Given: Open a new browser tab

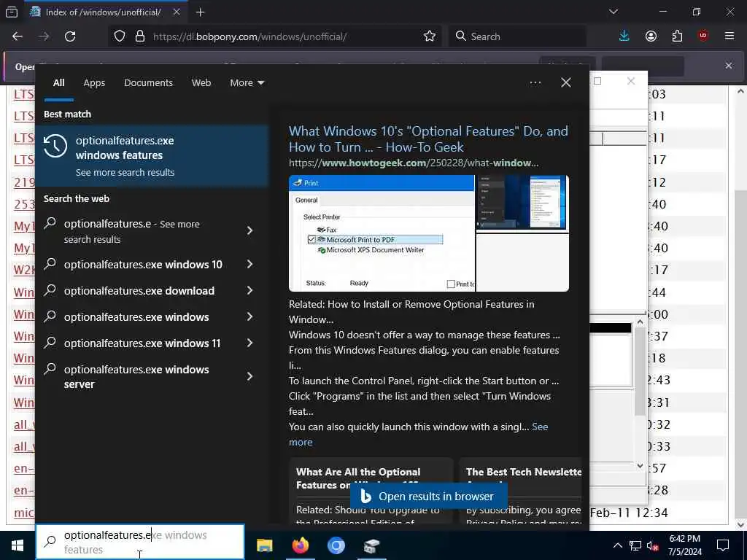Looking at the screenshot, I should pyautogui.click(x=200, y=12).
